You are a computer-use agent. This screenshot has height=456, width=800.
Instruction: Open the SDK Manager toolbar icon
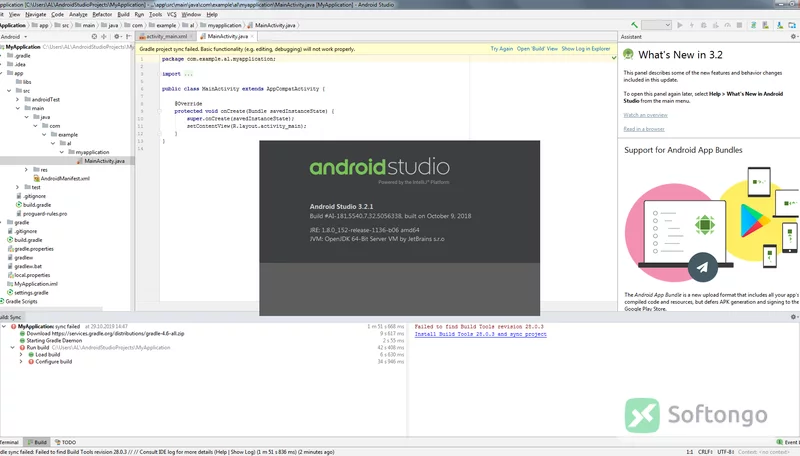pyautogui.click(x=780, y=25)
